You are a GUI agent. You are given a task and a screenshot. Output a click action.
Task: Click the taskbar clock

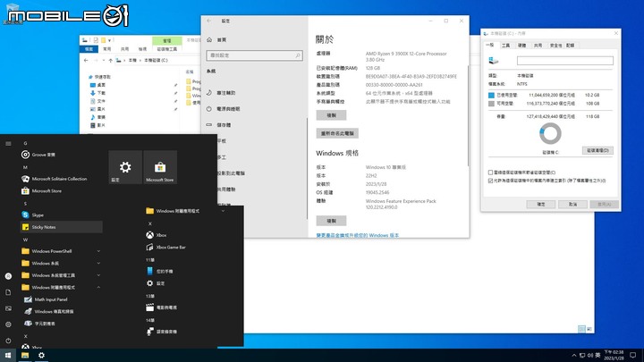pos(614,356)
